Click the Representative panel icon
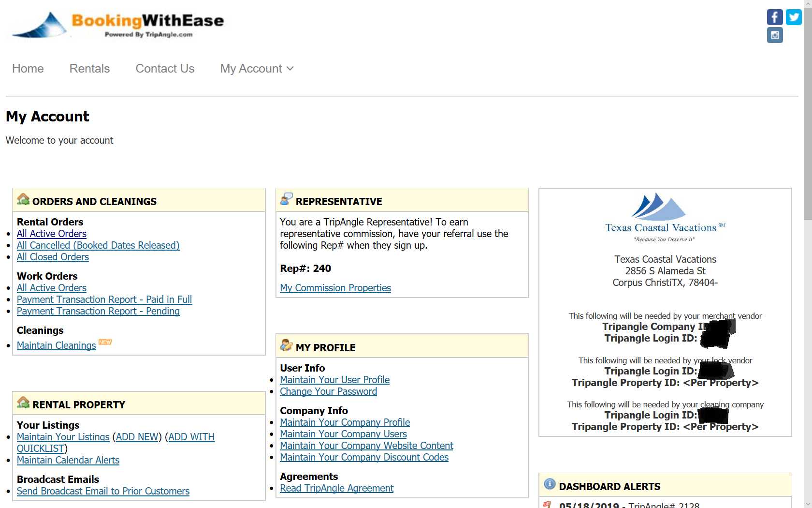This screenshot has height=508, width=812. pos(287,199)
